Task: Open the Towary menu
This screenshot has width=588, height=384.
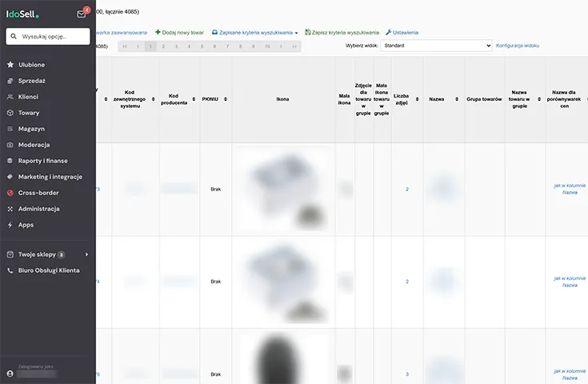Action: tap(29, 113)
